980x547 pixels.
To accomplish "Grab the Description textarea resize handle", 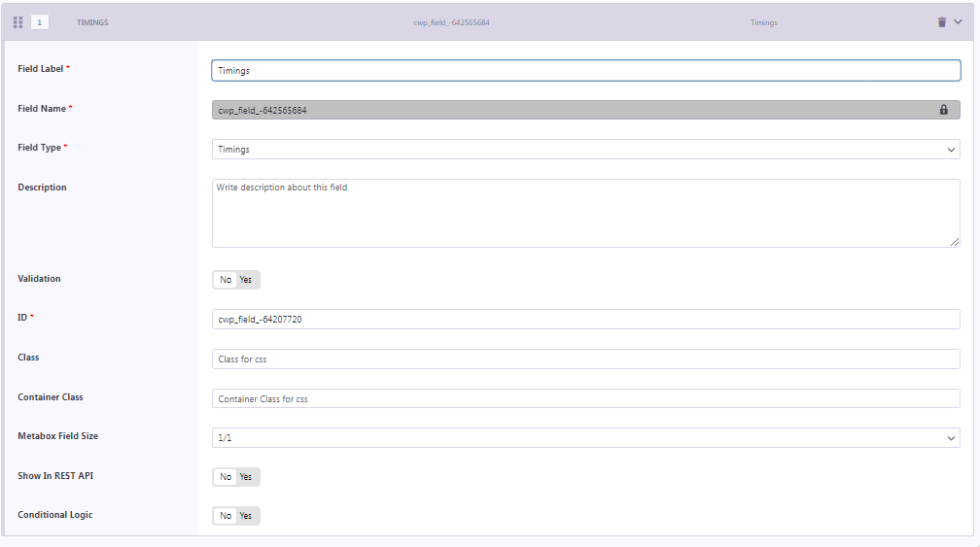I will 955,242.
